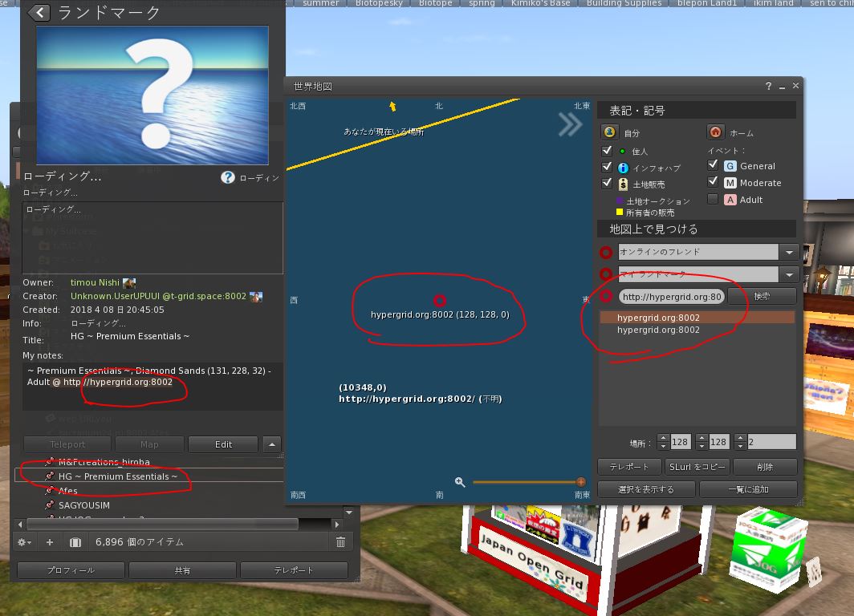Screen dimensions: 854x616
Task: Click the blue インフォハブ info icon
Action: pyautogui.click(x=623, y=168)
